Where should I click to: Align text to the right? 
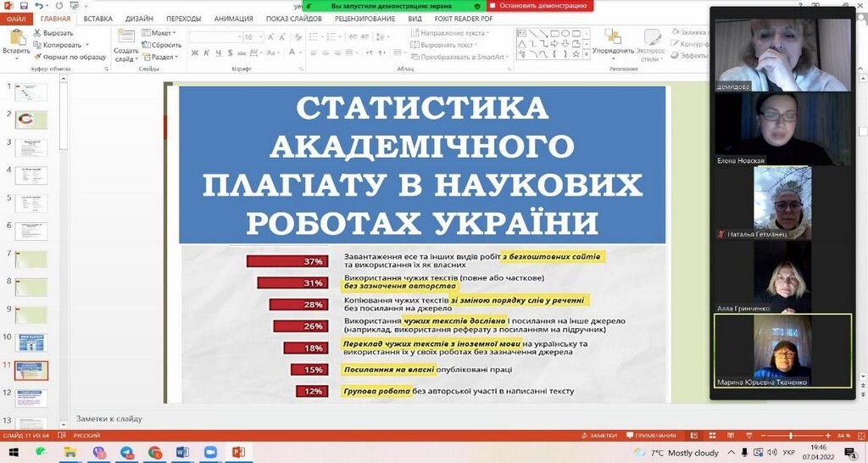[337, 53]
